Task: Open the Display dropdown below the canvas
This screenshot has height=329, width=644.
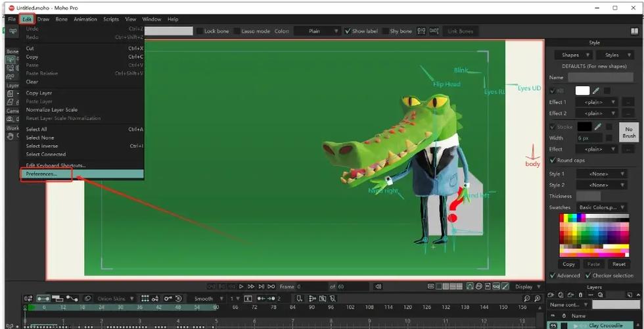Action: coord(528,287)
